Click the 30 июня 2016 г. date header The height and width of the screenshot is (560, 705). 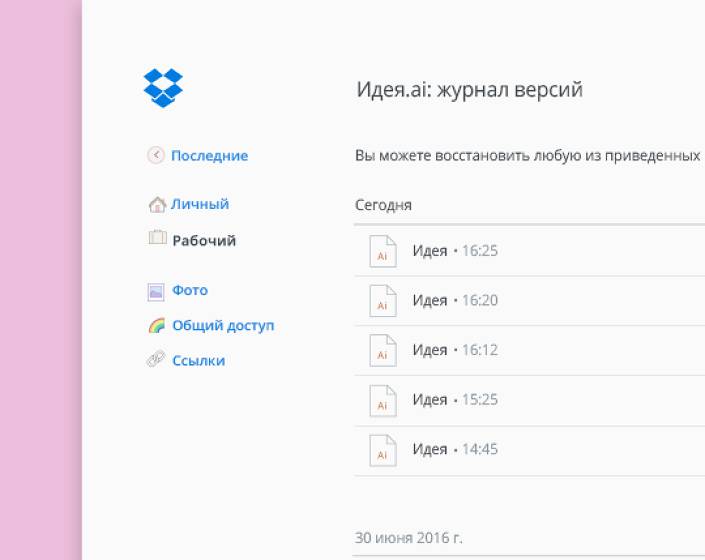click(409, 538)
